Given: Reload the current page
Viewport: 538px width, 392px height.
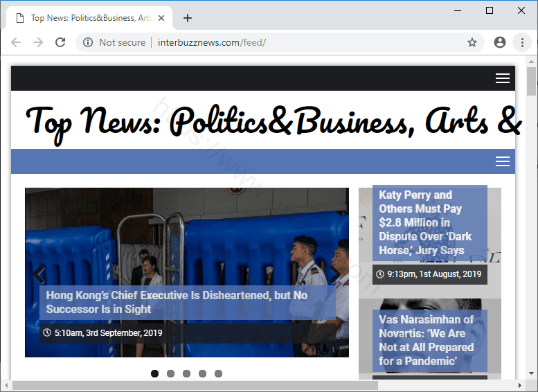Looking at the screenshot, I should click(x=60, y=42).
